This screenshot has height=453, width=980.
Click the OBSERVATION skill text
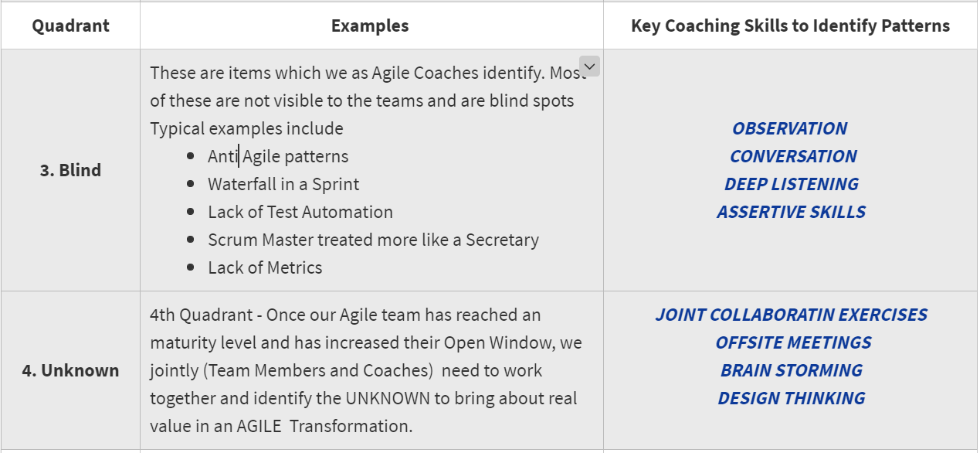[790, 128]
